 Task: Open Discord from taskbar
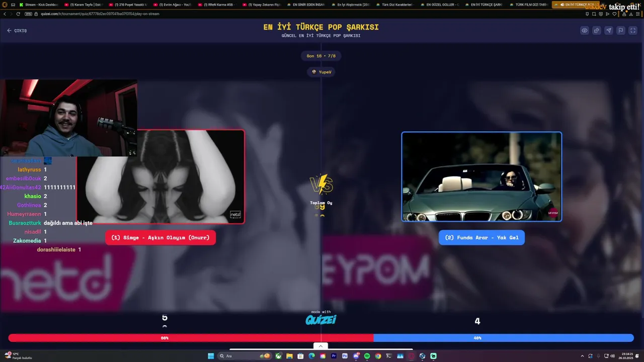click(x=356, y=356)
